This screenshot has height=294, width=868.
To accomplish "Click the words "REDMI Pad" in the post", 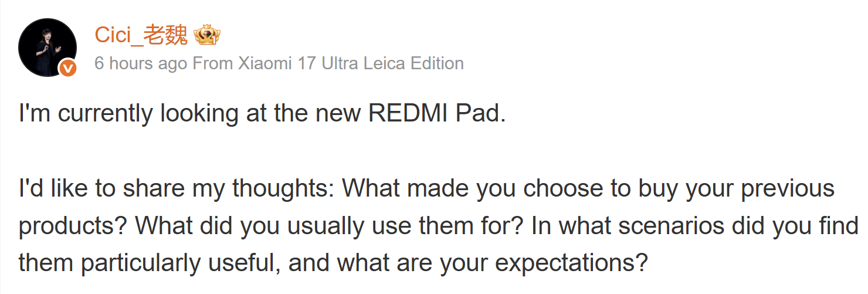I will pos(436,113).
